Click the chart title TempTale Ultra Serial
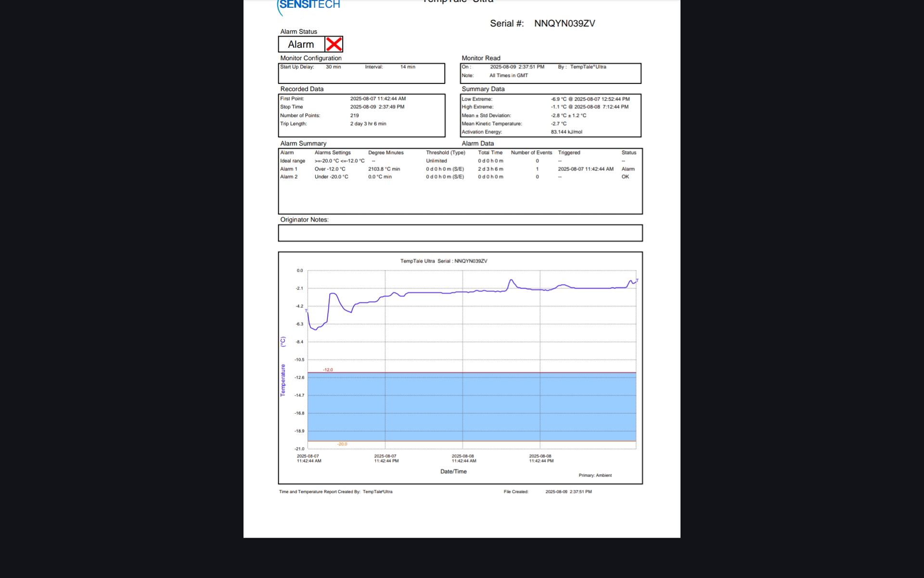924x578 pixels. [x=443, y=261]
